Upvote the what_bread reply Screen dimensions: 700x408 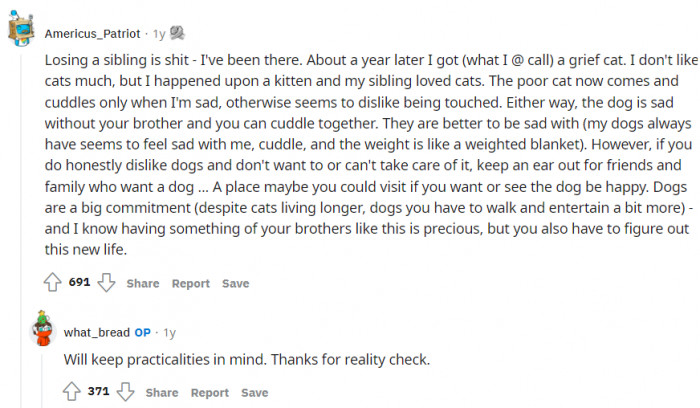(x=73, y=391)
